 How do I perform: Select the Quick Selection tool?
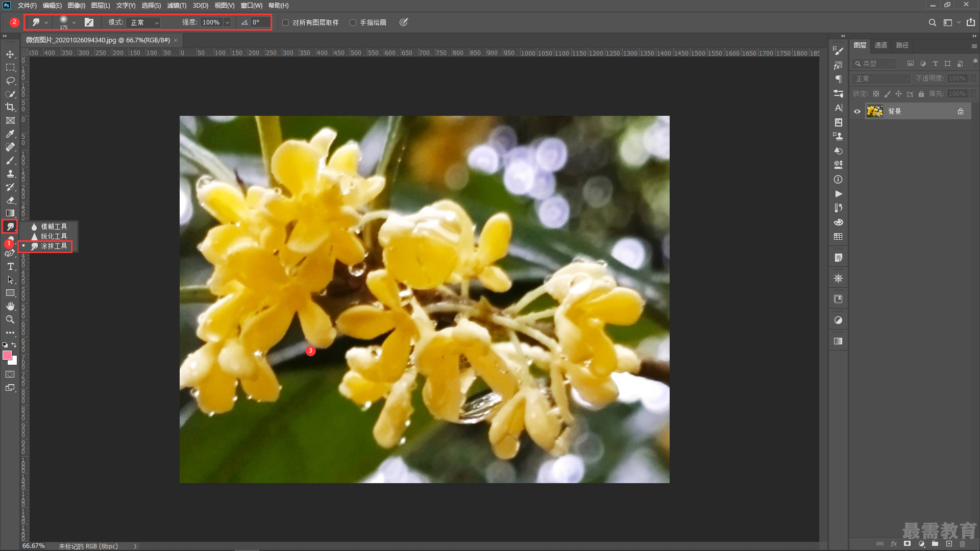click(x=10, y=94)
